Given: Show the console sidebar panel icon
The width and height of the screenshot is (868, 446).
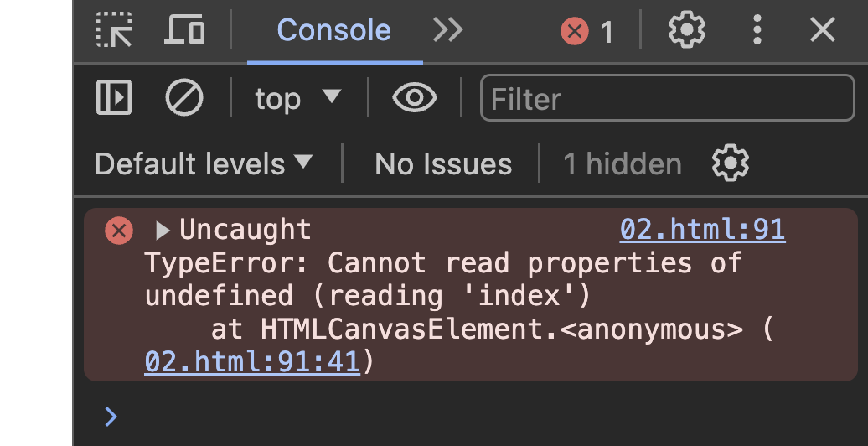Looking at the screenshot, I should (114, 97).
